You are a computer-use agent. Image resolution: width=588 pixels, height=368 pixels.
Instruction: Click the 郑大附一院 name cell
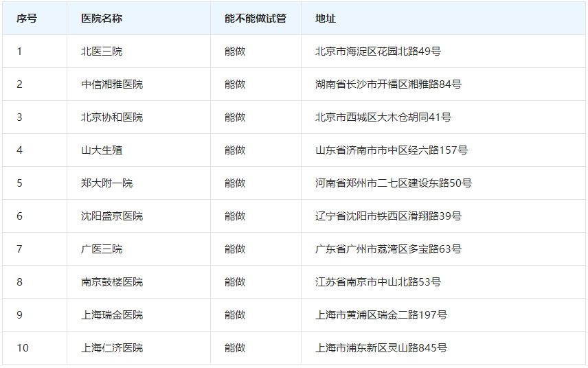pos(106,183)
